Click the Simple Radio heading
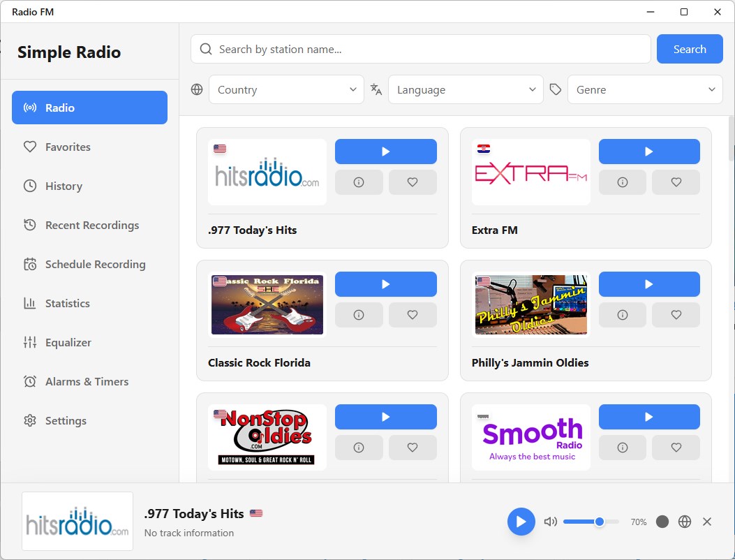Screen dimensions: 735x560 tap(69, 52)
